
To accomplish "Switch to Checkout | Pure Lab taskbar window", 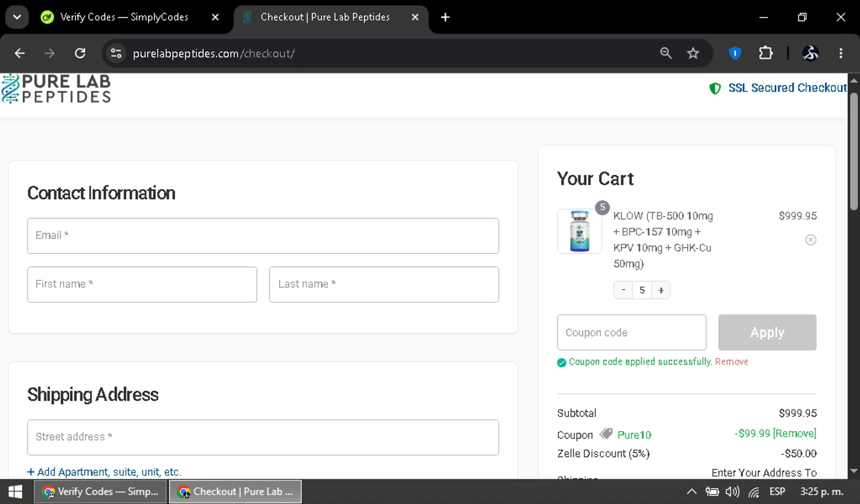I will click(235, 492).
